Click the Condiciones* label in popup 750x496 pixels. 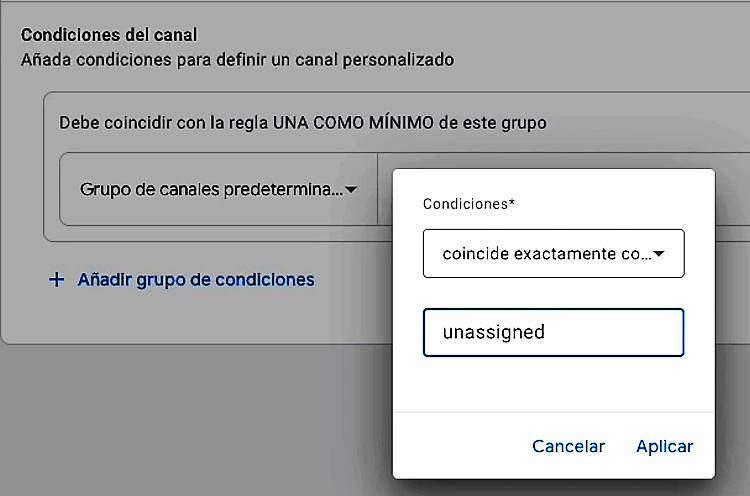(469, 204)
